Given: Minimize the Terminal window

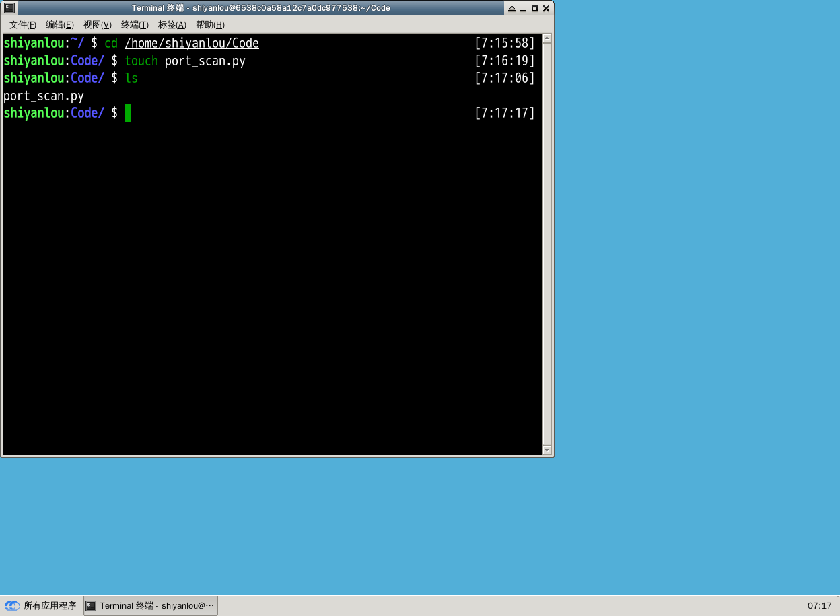Looking at the screenshot, I should click(x=523, y=9).
